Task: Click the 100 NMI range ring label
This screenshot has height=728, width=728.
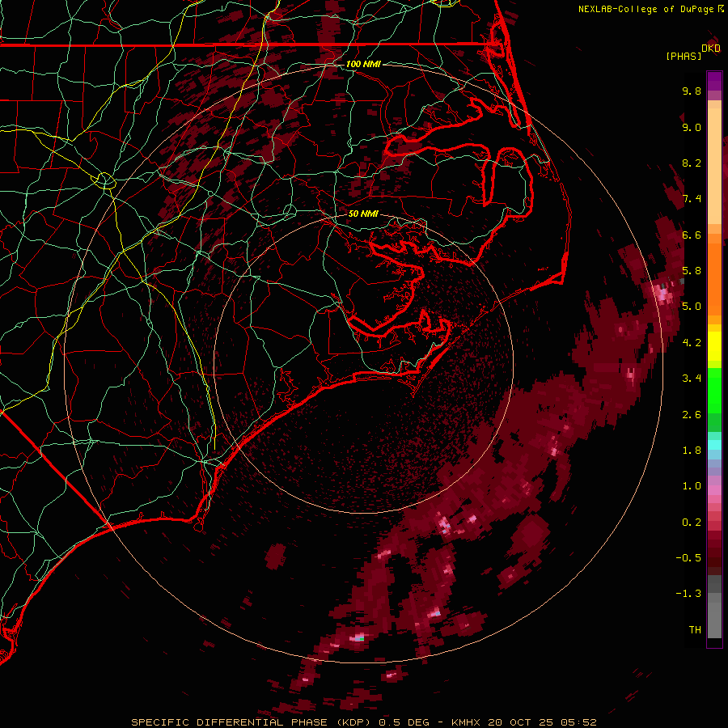Action: tap(363, 64)
